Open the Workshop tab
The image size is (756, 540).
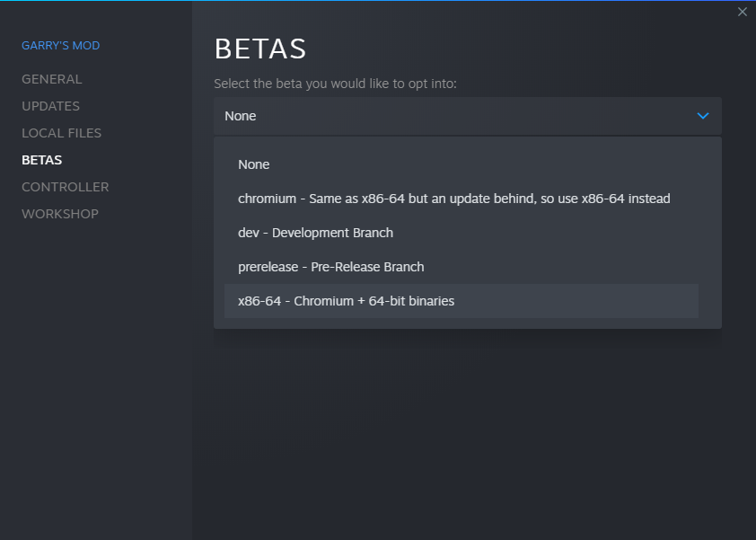point(60,214)
